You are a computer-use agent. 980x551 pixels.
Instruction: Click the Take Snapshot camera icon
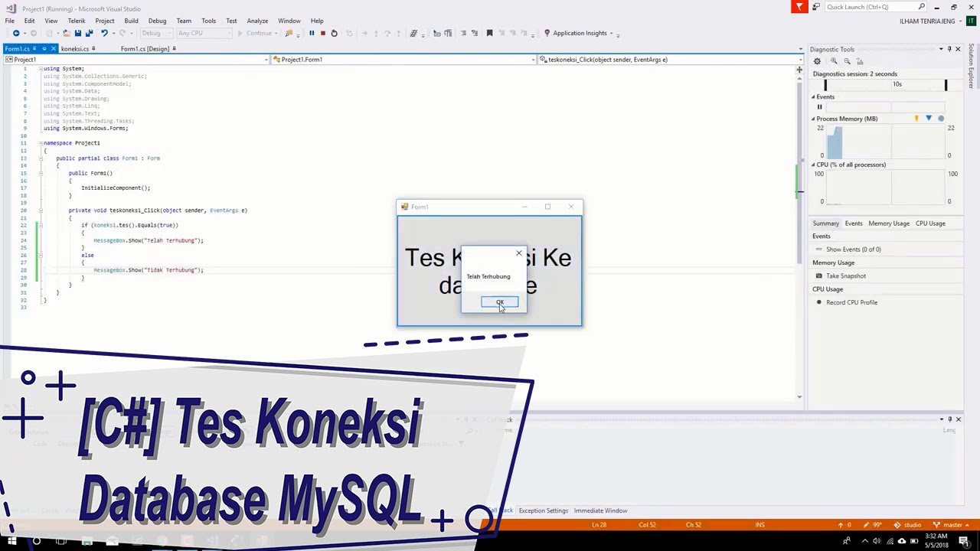pos(819,275)
